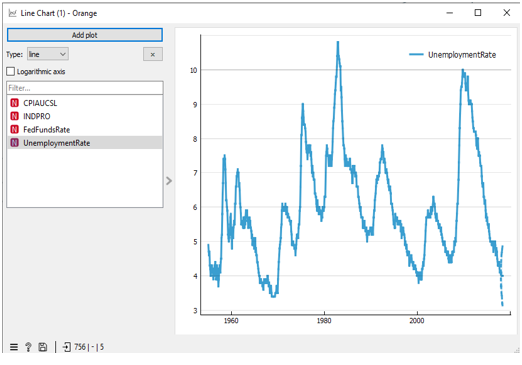The image size is (522, 365).
Task: Maximize the Line Chart window
Action: 478,13
